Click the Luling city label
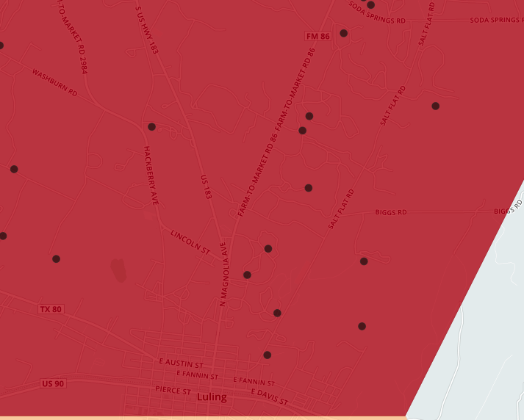524x420 pixels. [x=212, y=397]
